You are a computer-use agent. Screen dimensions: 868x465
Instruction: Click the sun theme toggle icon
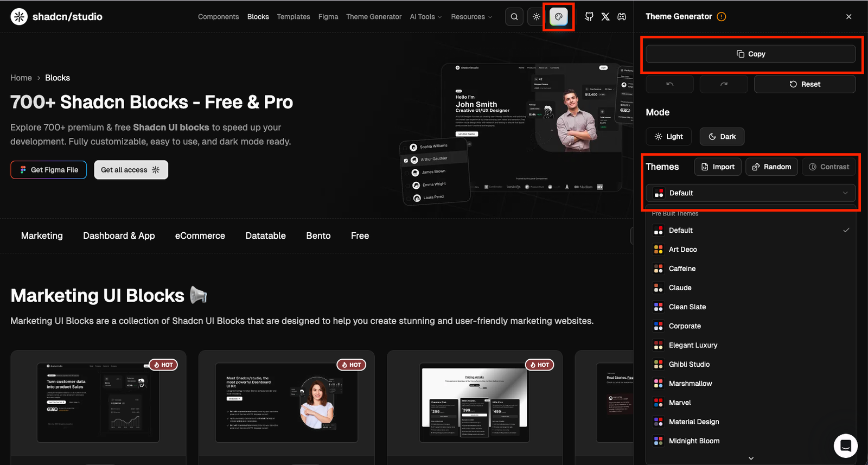(536, 17)
